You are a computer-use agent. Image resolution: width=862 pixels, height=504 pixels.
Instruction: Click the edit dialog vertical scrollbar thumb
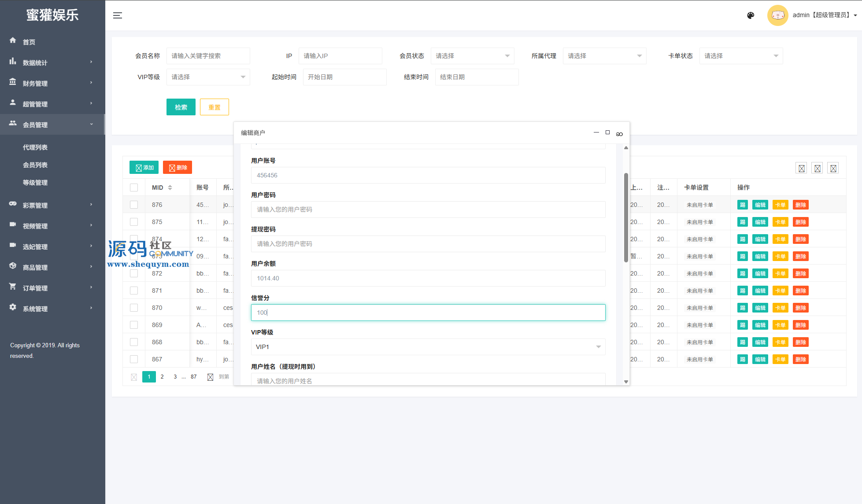coord(626,218)
